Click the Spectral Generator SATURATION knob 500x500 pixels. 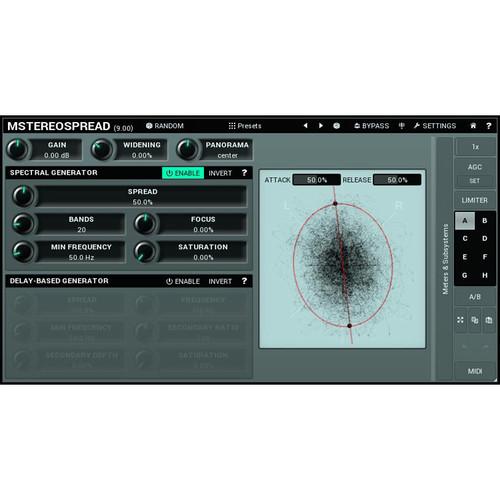[145, 251]
